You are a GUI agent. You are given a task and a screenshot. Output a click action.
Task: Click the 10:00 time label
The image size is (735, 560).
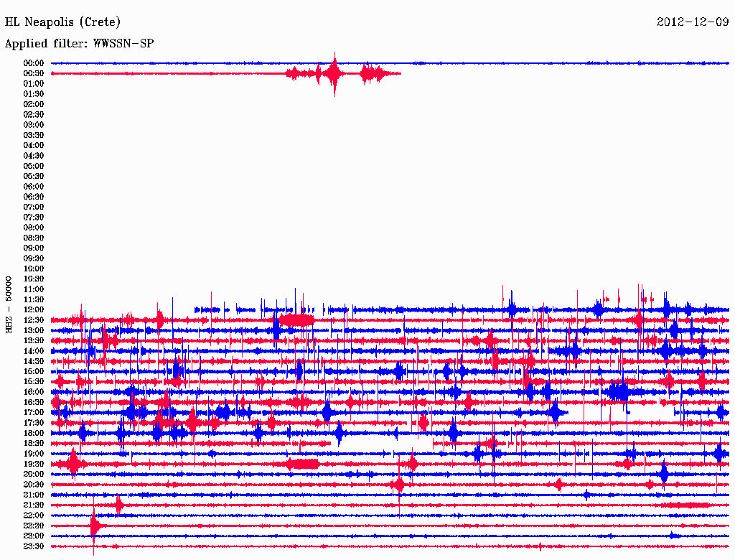coord(34,269)
